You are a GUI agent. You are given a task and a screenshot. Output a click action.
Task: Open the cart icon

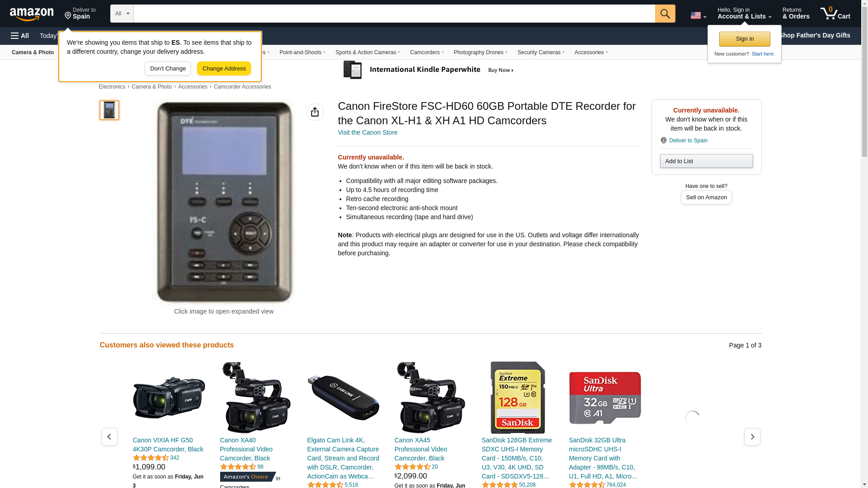coord(835,14)
